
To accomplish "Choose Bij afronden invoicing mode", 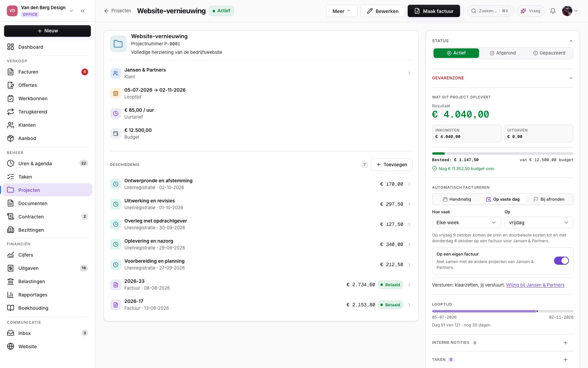I will point(549,199).
